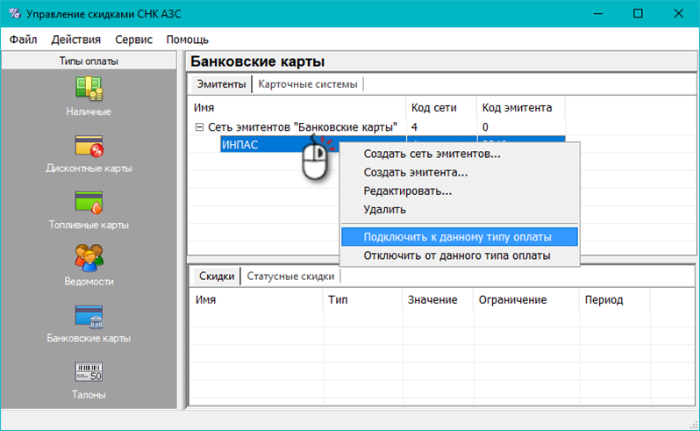The image size is (700, 431).
Task: Open the Помощь menu
Action: 187,39
